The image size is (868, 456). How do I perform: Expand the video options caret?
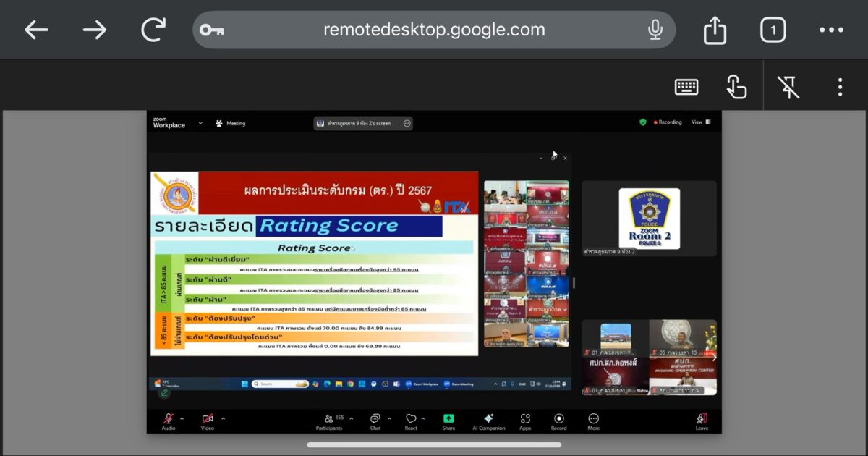coord(223,418)
